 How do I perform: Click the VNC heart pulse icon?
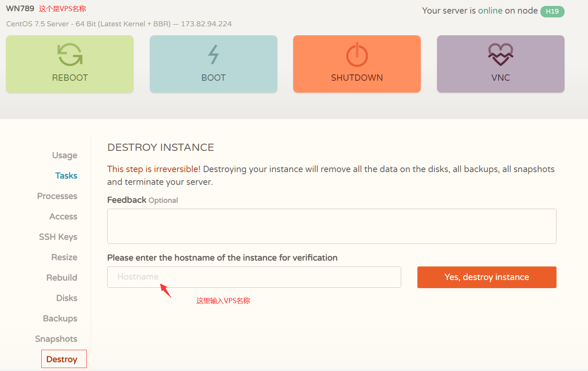click(500, 55)
